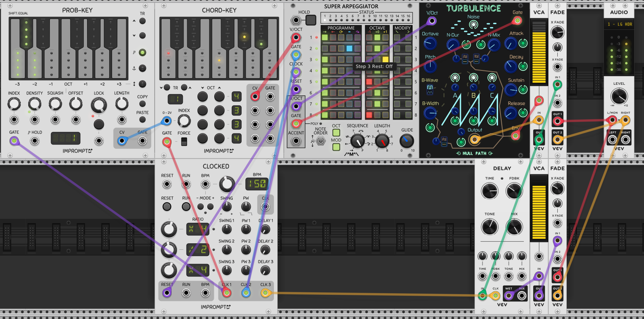Click the p HOLD input jack
Image resolution: width=644 pixels, height=319 pixels.
(x=35, y=141)
